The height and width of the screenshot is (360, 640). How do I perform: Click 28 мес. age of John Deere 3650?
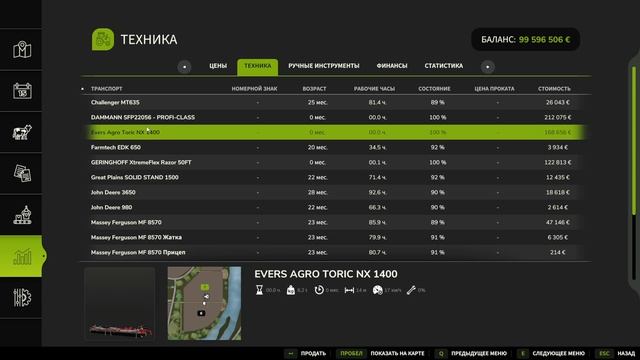click(317, 192)
